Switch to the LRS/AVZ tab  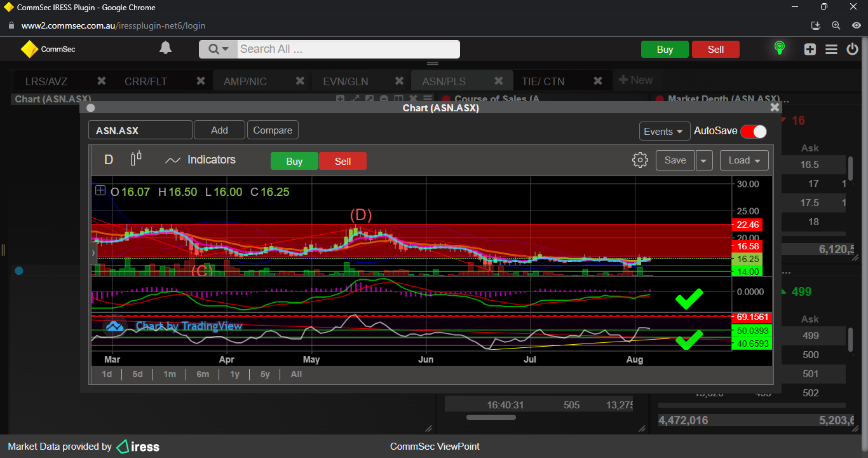(x=46, y=81)
